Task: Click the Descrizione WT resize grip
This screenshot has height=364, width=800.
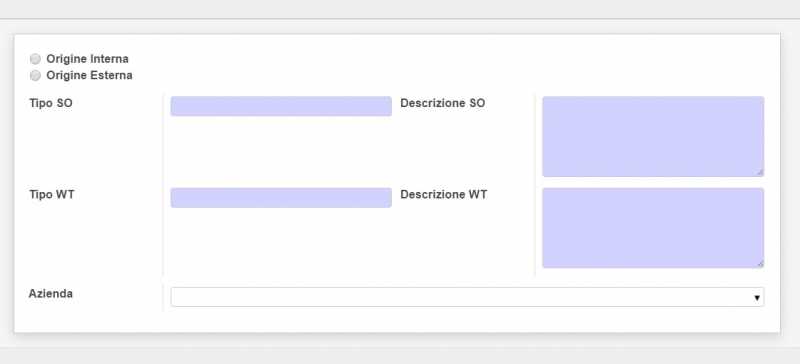Action: [760, 263]
